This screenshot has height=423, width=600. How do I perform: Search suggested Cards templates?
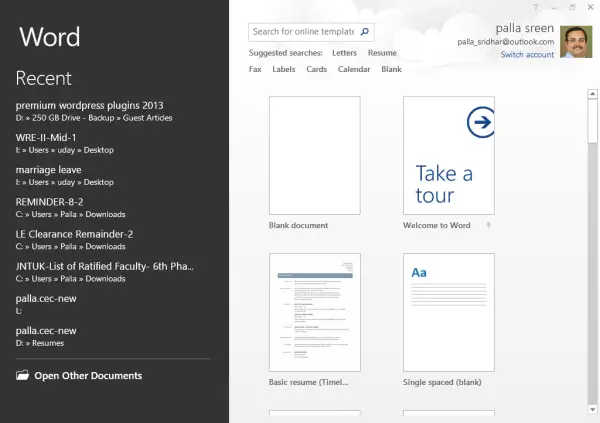click(x=316, y=69)
